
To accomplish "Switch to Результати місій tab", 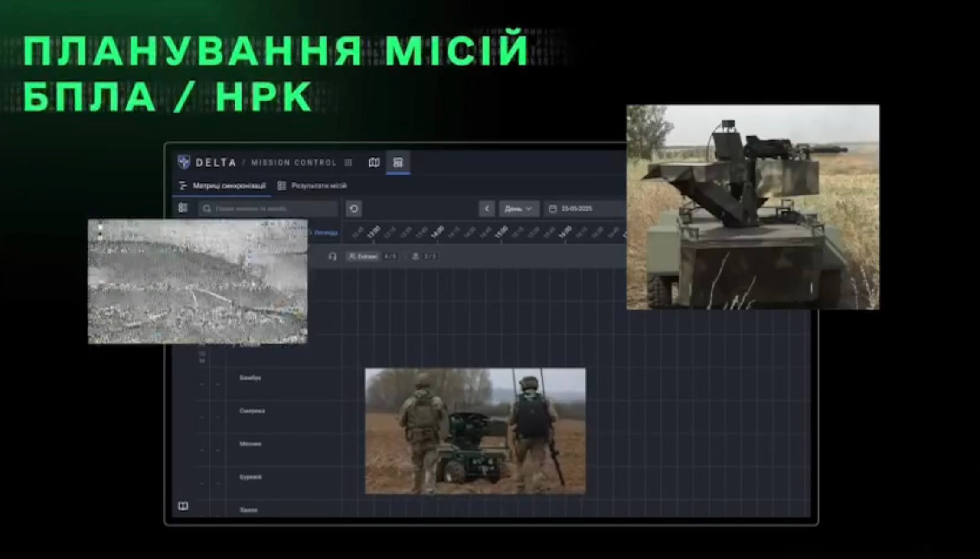I will 312,186.
